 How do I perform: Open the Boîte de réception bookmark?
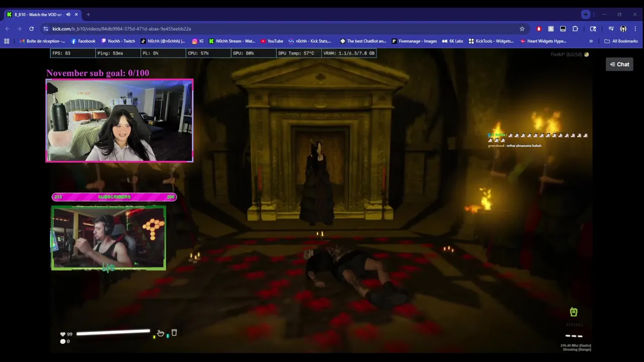tap(42, 41)
